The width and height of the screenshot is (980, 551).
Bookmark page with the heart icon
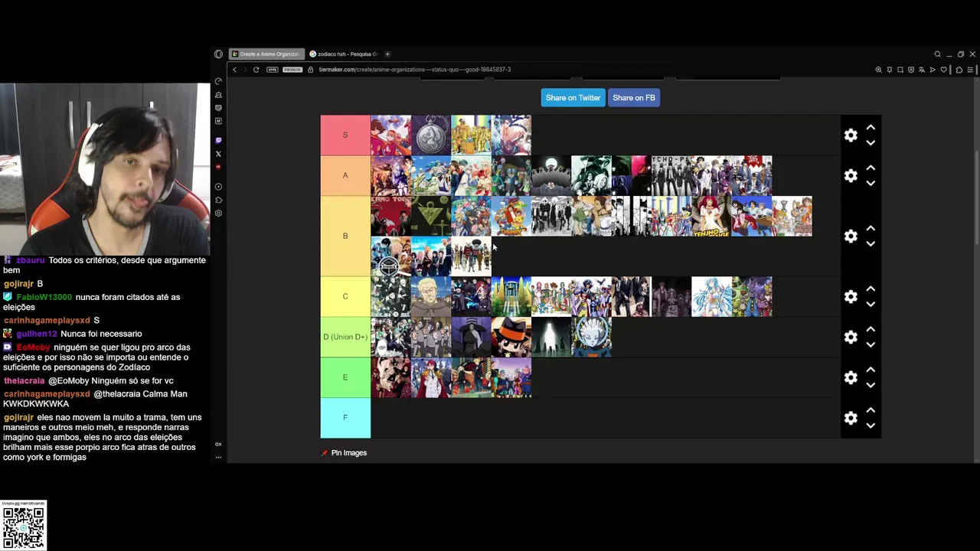(944, 70)
